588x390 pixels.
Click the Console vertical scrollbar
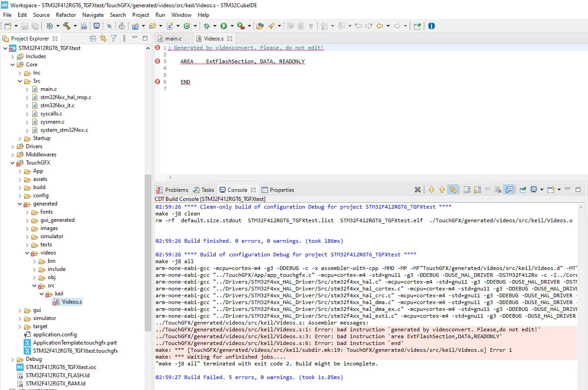(x=580, y=295)
